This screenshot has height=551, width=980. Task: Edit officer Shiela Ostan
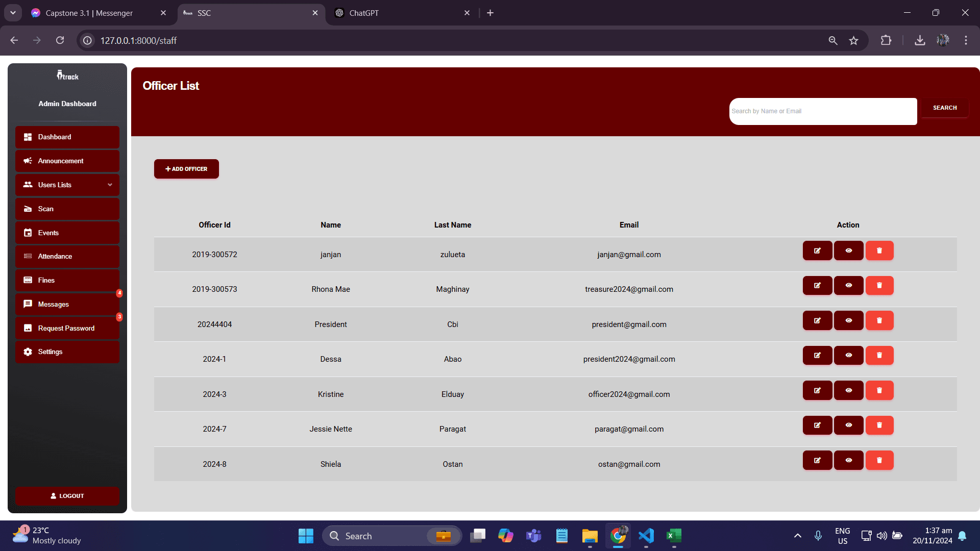click(817, 460)
